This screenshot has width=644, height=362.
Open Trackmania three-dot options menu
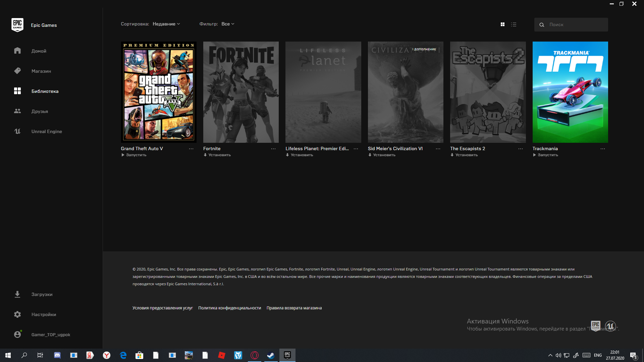[x=603, y=149]
